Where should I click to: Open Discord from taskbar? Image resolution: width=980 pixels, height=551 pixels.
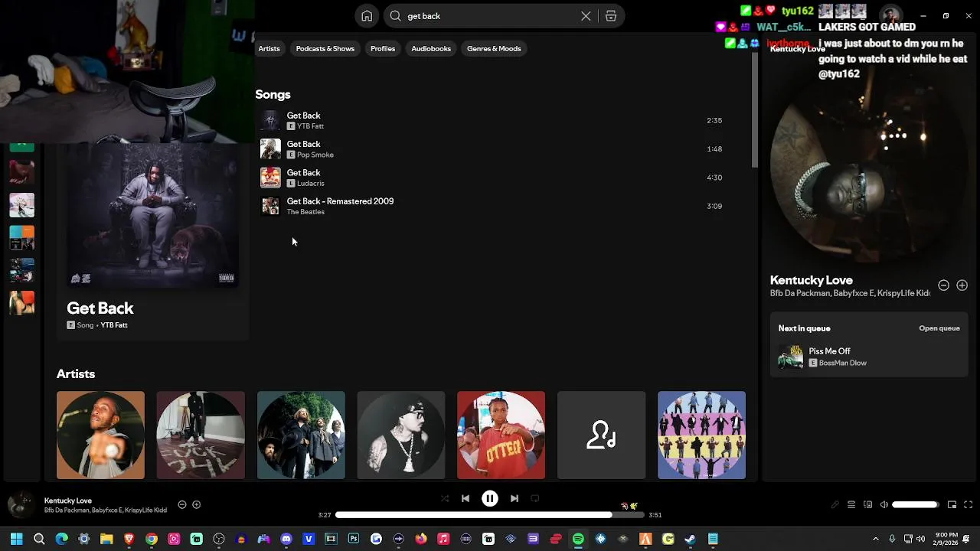(286, 539)
